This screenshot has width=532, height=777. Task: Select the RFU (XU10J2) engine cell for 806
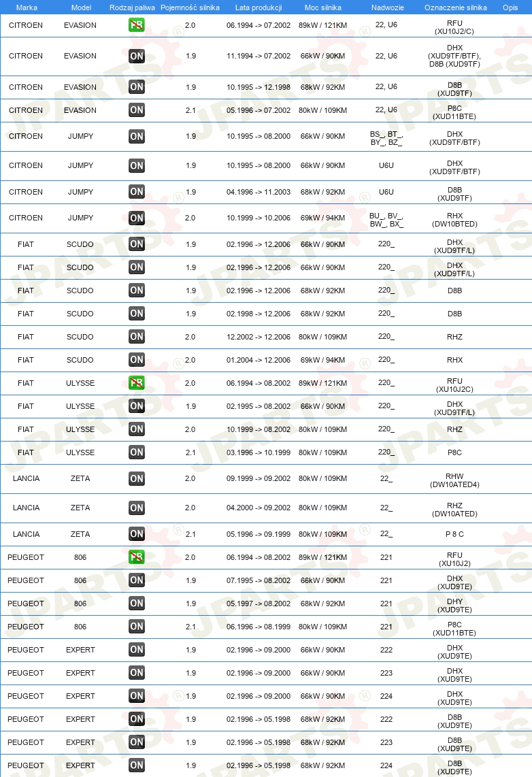coord(454,559)
